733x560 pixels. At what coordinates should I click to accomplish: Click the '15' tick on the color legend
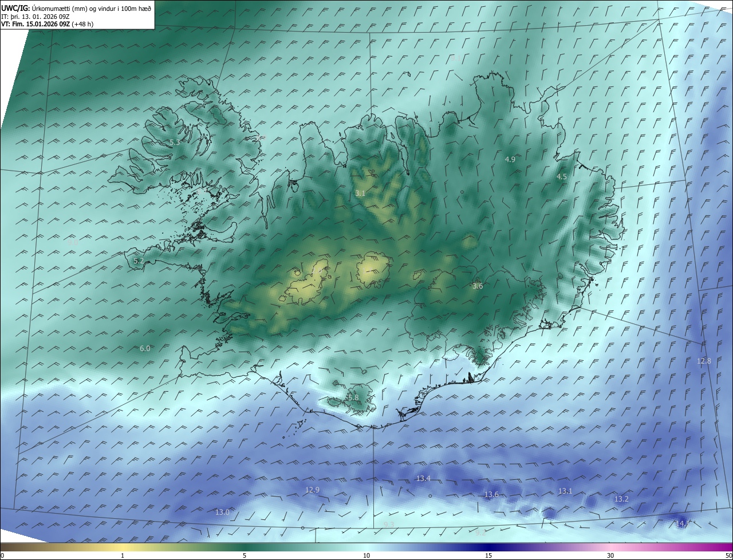point(488,555)
